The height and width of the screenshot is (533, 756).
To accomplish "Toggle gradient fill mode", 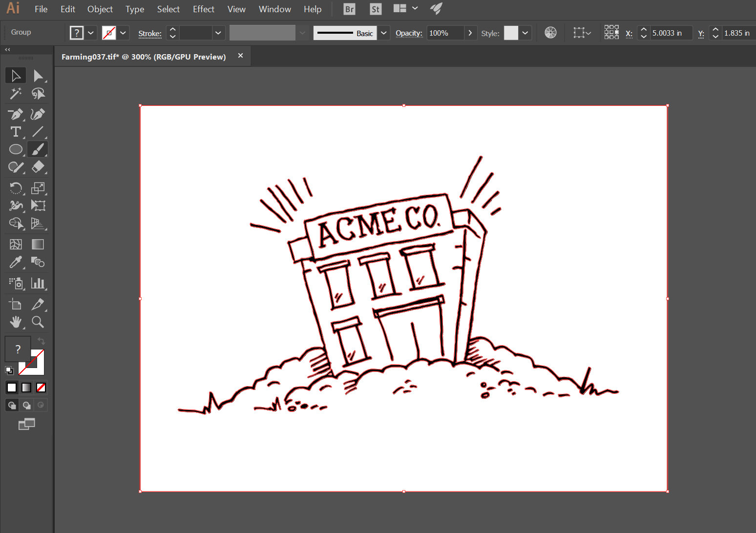I will (x=26, y=387).
